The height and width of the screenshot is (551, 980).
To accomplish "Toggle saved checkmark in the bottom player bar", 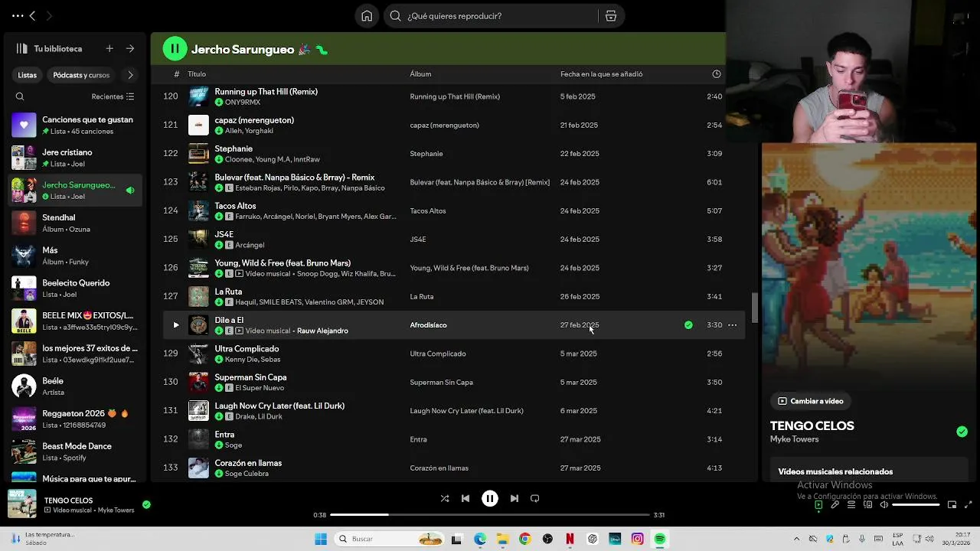I will coord(146,504).
